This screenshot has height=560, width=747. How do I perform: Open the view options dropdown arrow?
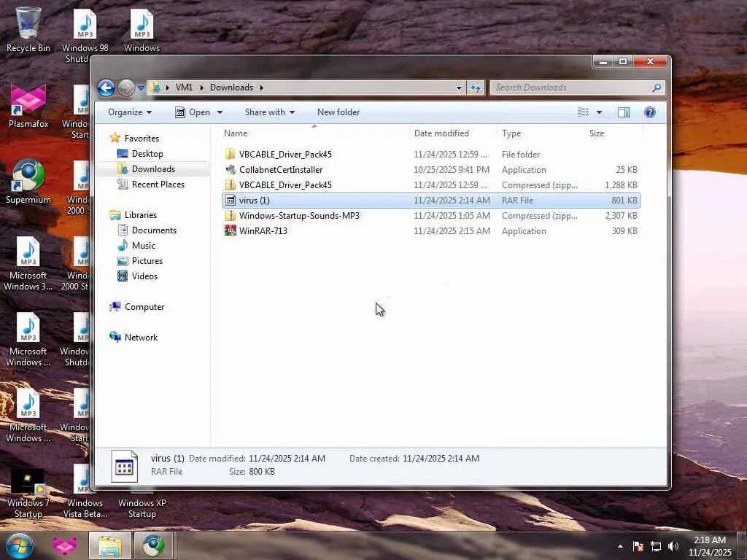point(600,112)
